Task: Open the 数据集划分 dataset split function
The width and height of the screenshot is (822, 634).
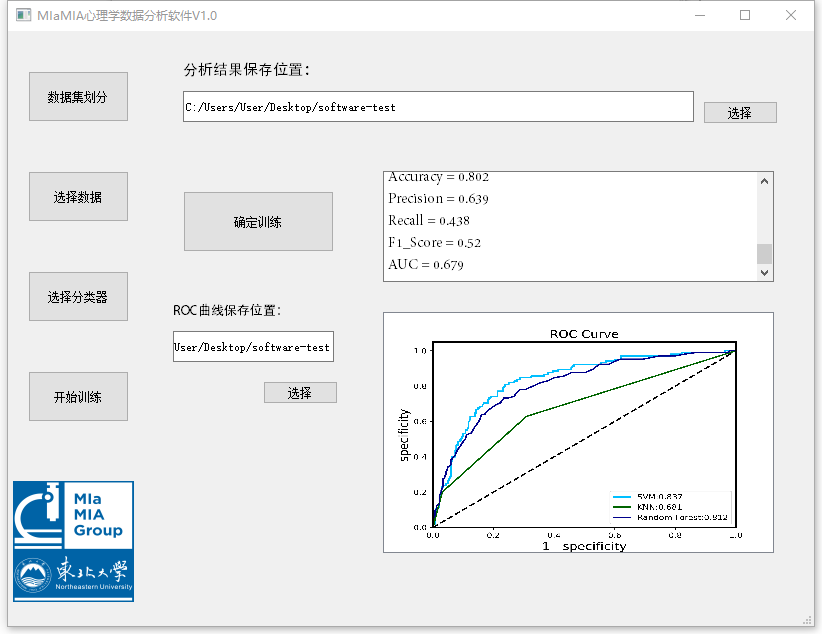Action: click(x=78, y=97)
